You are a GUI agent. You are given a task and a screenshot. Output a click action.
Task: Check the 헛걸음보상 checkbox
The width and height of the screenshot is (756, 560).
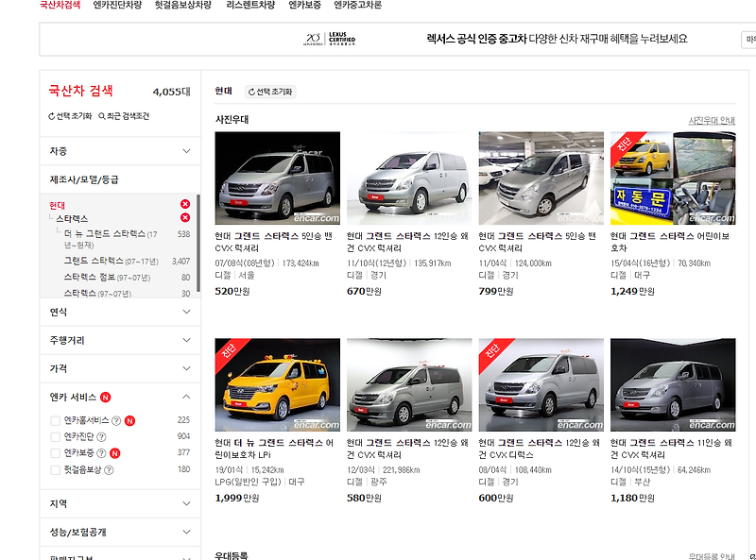56,470
